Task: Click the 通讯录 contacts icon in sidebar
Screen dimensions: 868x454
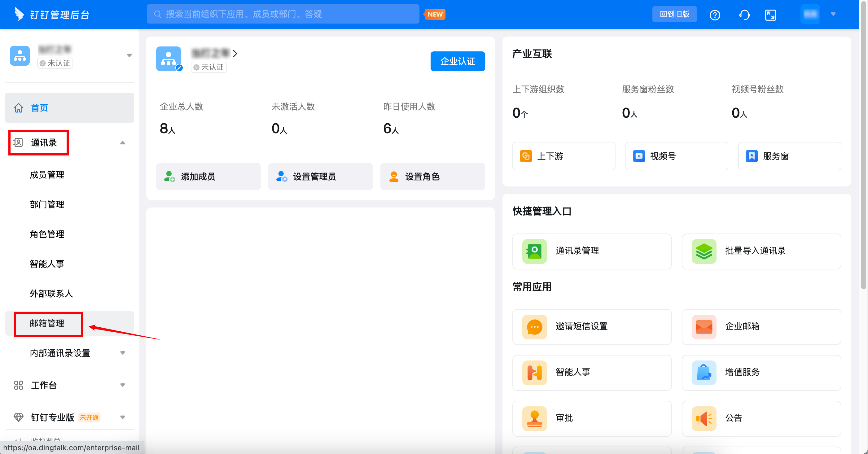Action: [18, 142]
